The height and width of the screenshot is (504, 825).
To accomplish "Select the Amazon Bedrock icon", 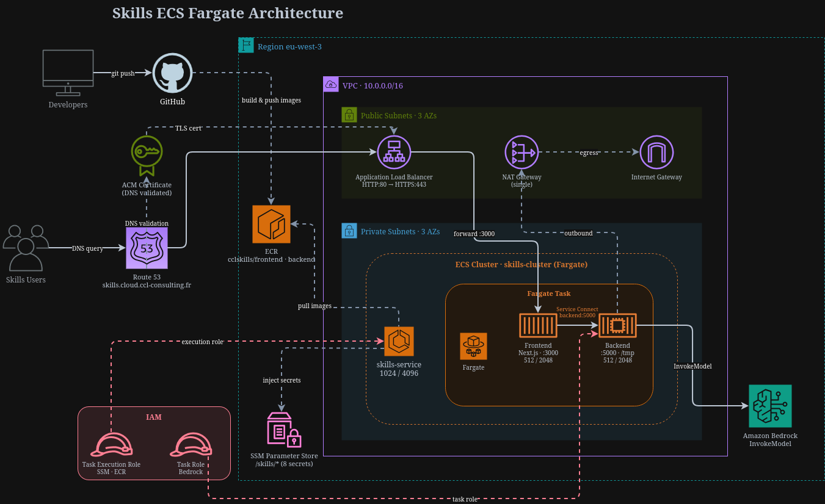I will 770,406.
